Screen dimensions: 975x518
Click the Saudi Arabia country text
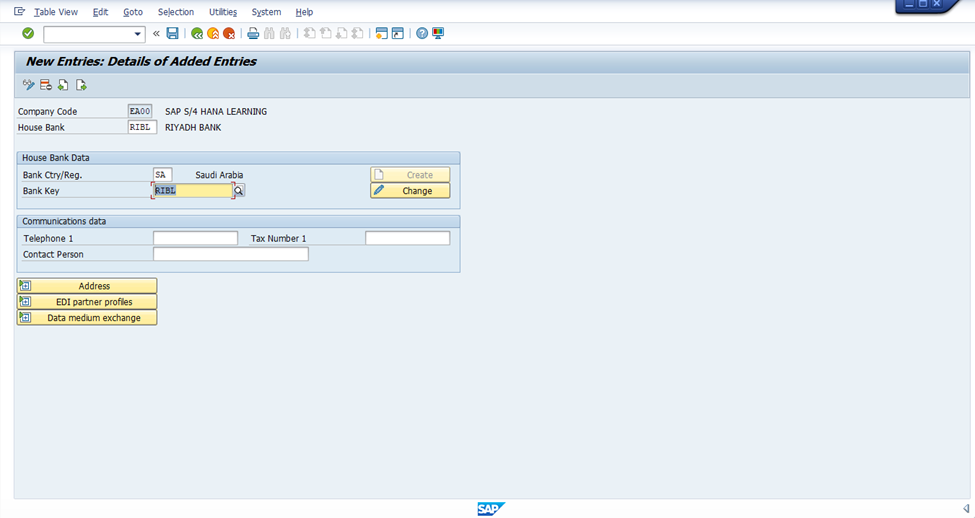[219, 175]
